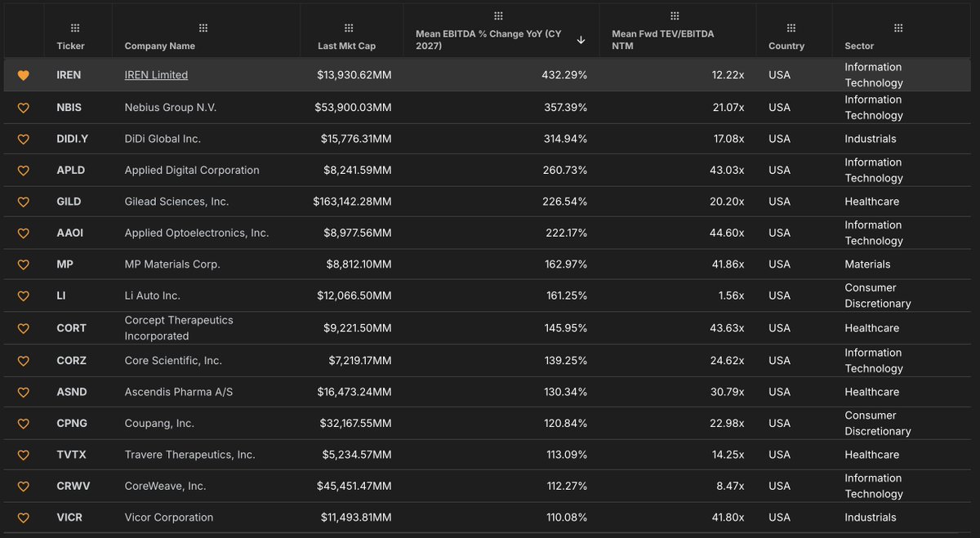Select the IREN ticker cell
Screen dimensions: 980x538
pos(69,75)
